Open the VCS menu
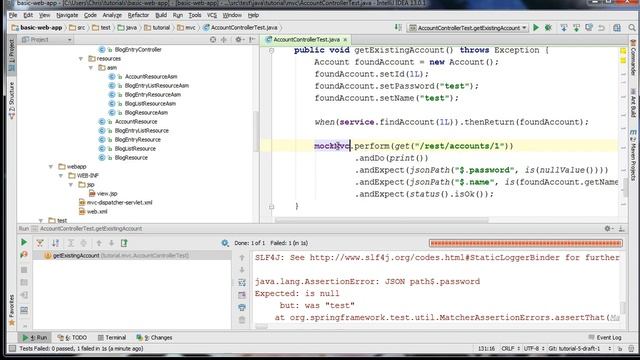Screen dimensions: 640x360 (212, 15)
